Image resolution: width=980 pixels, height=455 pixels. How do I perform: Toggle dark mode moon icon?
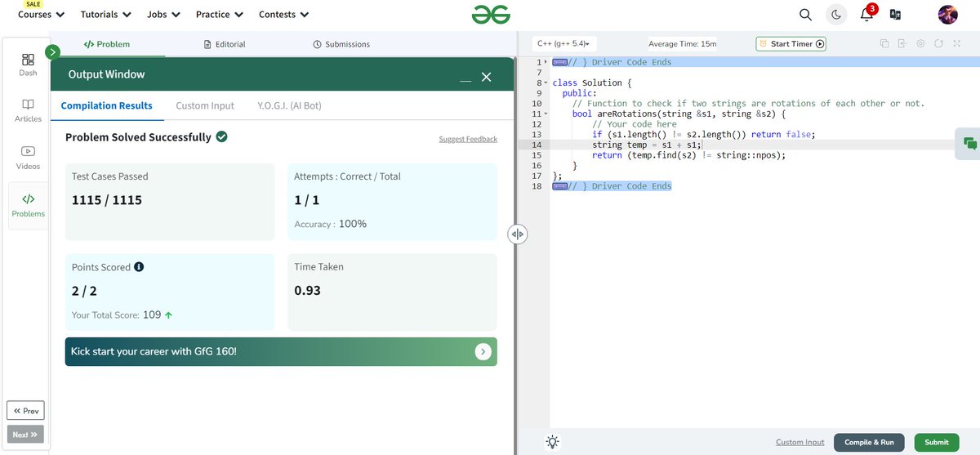point(836,15)
